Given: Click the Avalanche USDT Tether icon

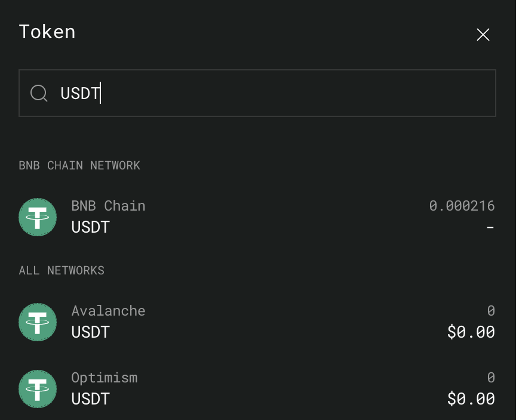Looking at the screenshot, I should click(x=38, y=322).
